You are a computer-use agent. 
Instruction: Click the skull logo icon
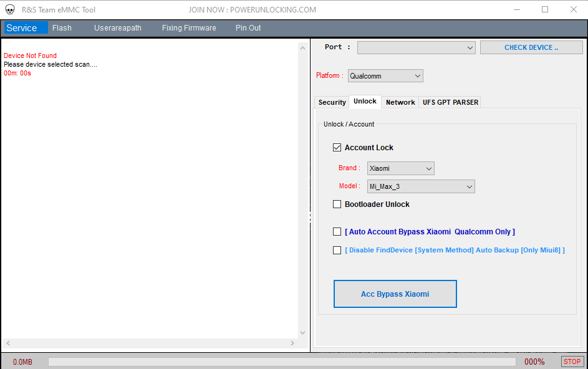10,9
